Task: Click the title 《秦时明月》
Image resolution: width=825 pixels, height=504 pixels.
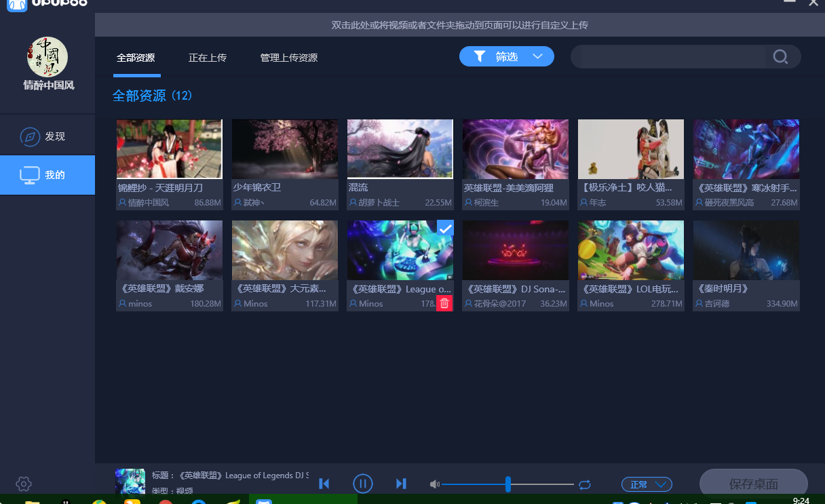Action: click(723, 289)
